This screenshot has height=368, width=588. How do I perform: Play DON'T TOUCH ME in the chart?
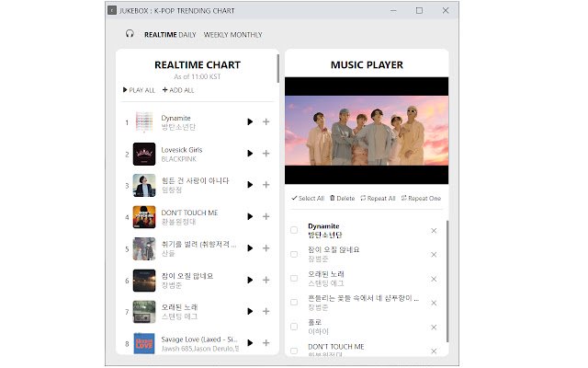250,217
